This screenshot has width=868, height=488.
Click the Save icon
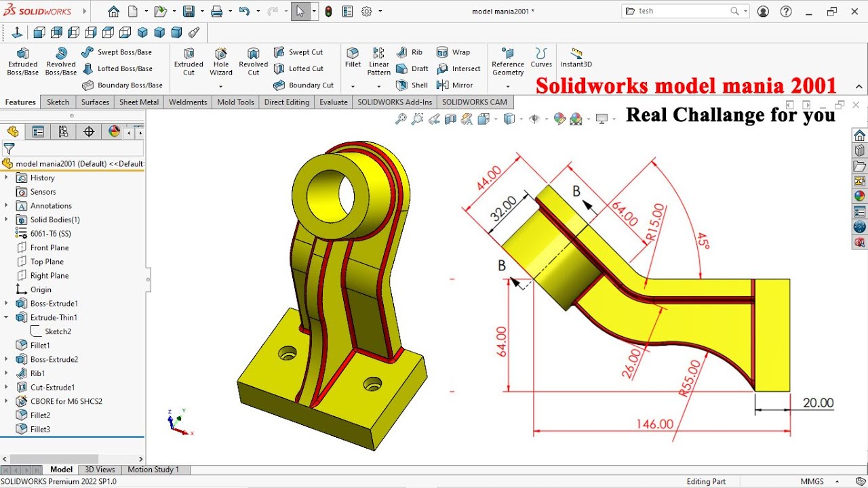(189, 12)
